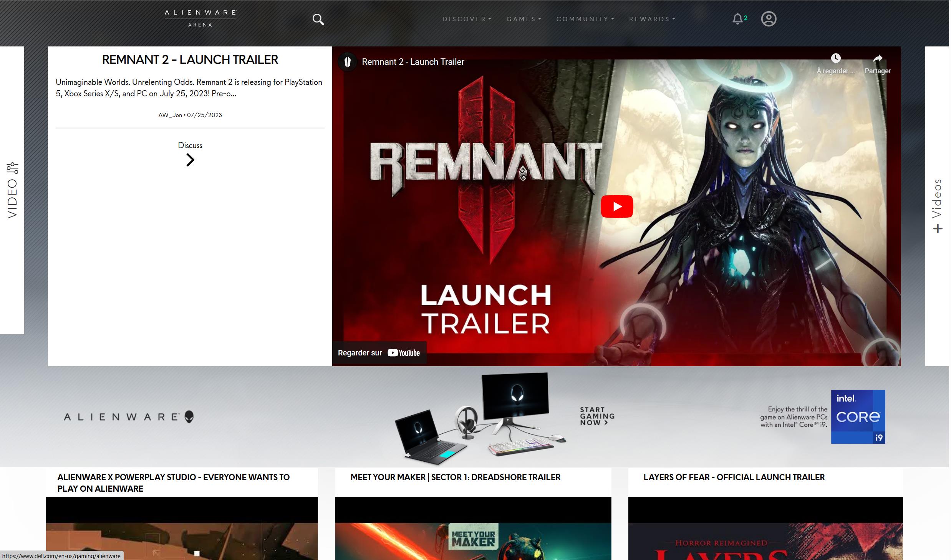Open the user profile icon

pos(769,19)
